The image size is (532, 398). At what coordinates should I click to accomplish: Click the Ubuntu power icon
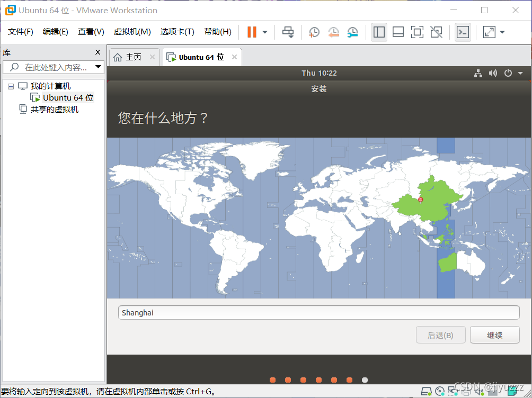[x=508, y=73]
